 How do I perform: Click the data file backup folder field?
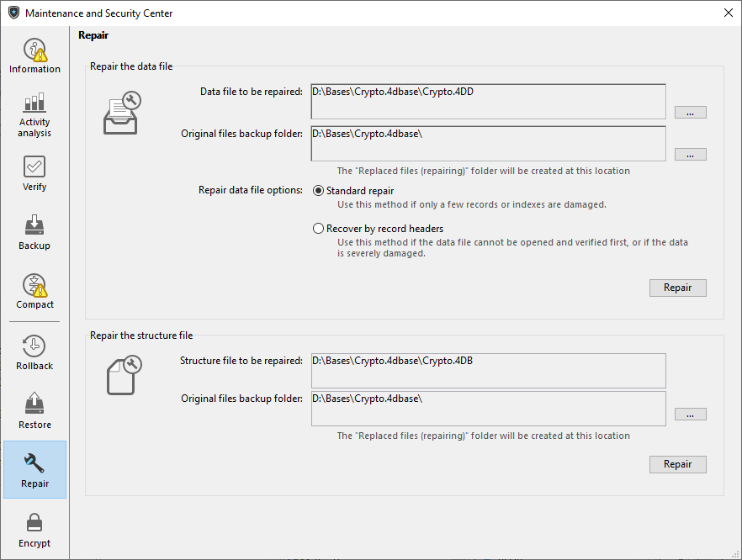(488, 143)
